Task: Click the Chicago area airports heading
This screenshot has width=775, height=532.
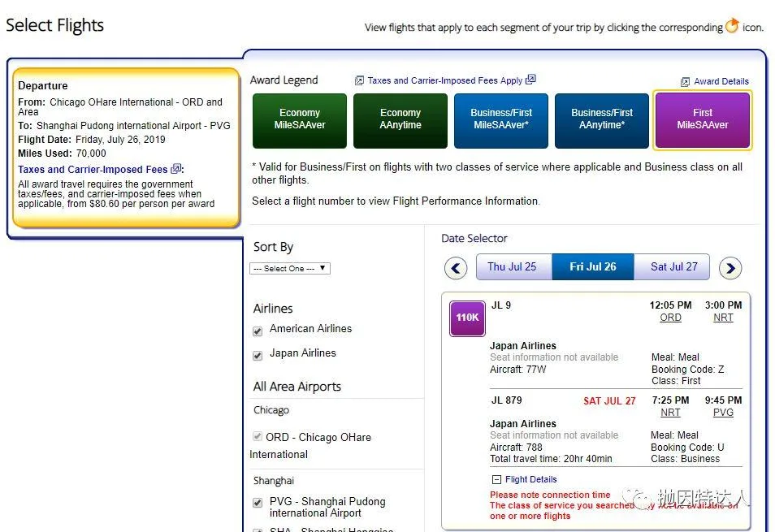Action: [271, 410]
